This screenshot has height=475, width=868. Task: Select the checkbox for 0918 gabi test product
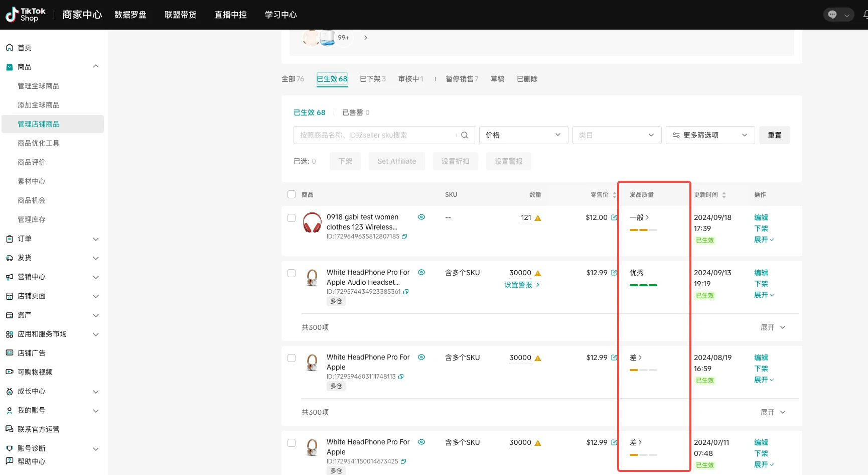291,217
